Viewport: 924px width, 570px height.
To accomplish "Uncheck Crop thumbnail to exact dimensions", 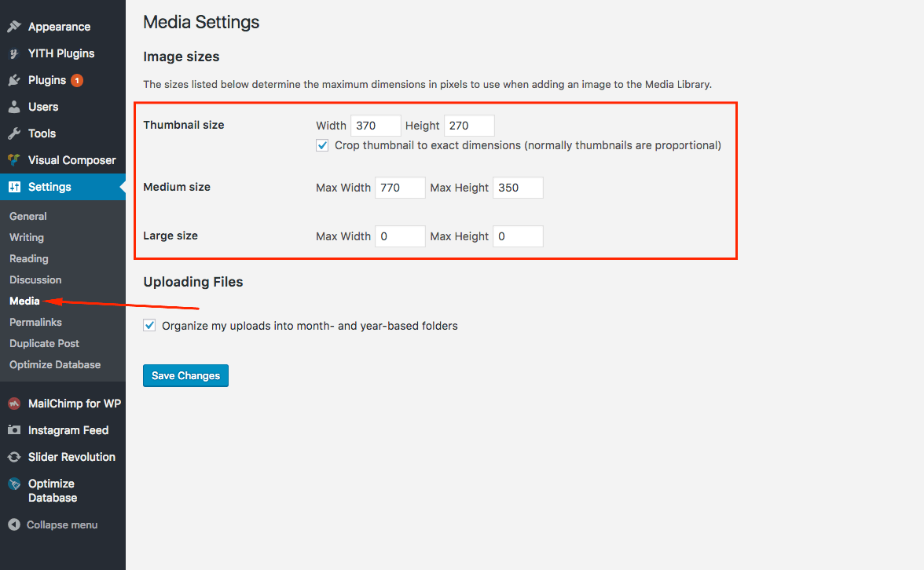I will point(322,145).
